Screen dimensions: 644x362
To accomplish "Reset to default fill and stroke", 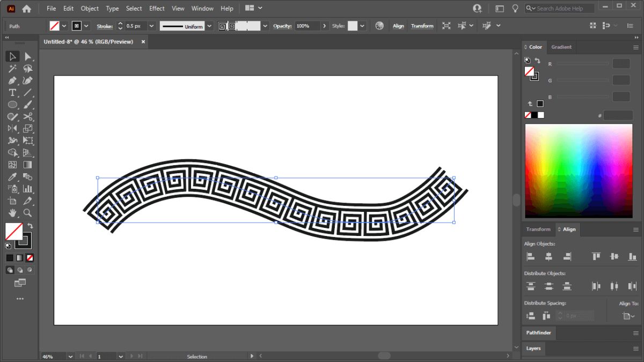I will coord(8,246).
